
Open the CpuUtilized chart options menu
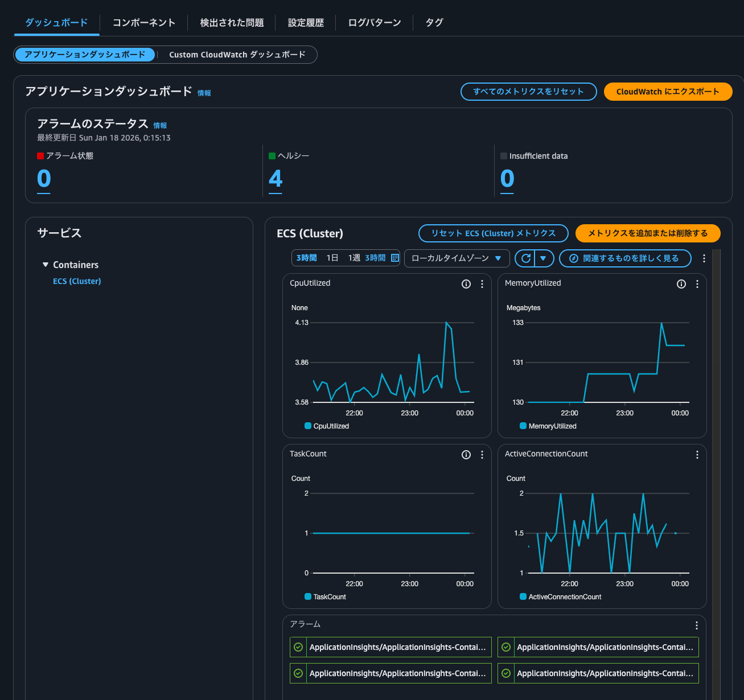click(x=482, y=284)
